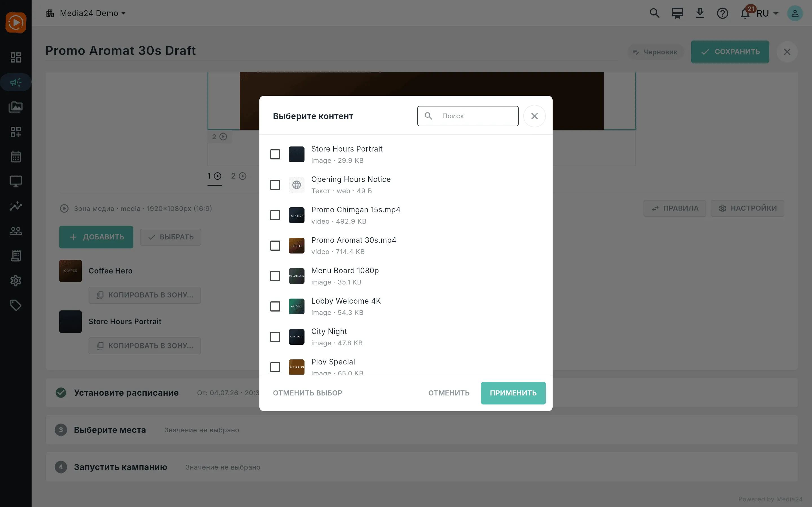Screen dimensions: 812x507
Task: Open the media library sidebar icon
Action: pos(16,107)
